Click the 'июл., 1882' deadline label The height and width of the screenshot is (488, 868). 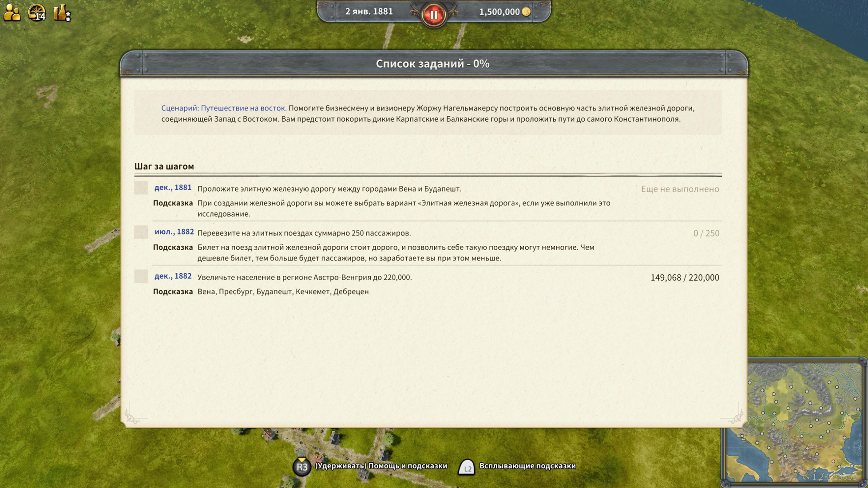click(x=174, y=232)
